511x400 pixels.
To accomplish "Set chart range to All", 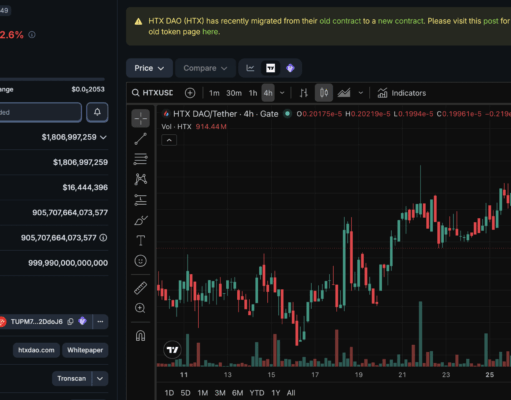I will click(x=291, y=393).
